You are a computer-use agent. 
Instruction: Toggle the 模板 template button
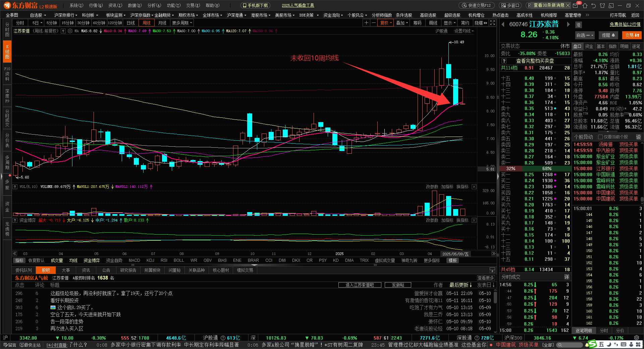[x=453, y=260]
